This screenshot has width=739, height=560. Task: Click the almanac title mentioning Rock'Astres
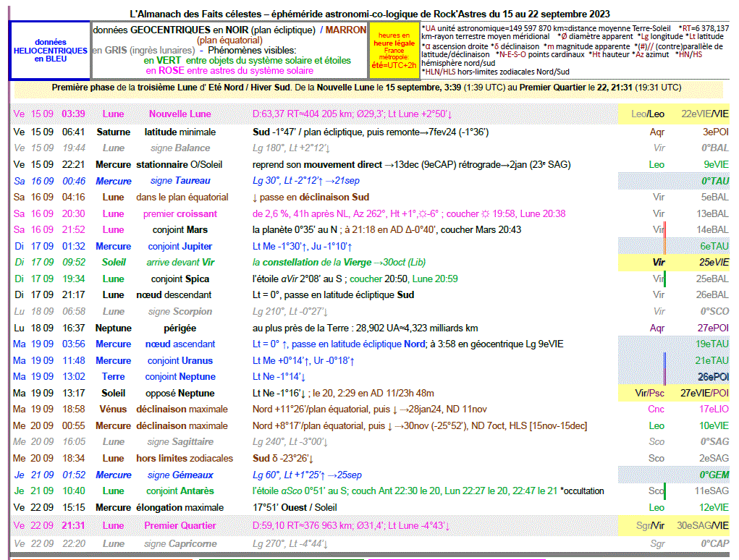click(x=369, y=14)
